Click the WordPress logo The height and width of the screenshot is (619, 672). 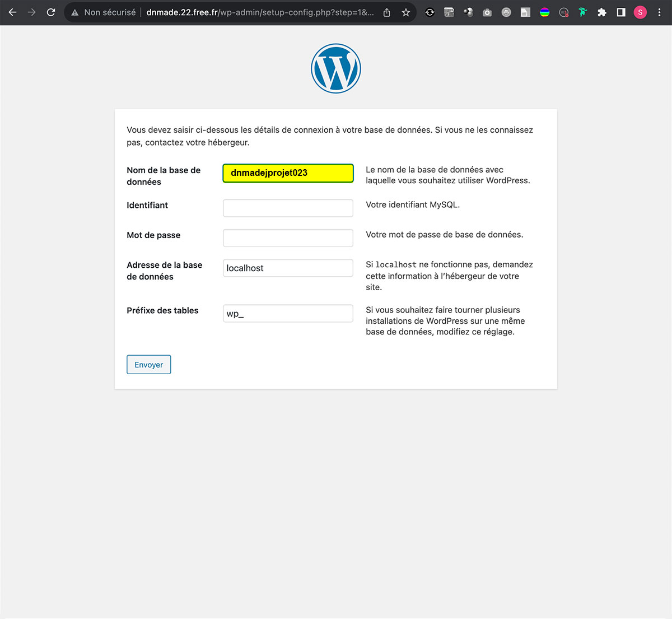[336, 68]
